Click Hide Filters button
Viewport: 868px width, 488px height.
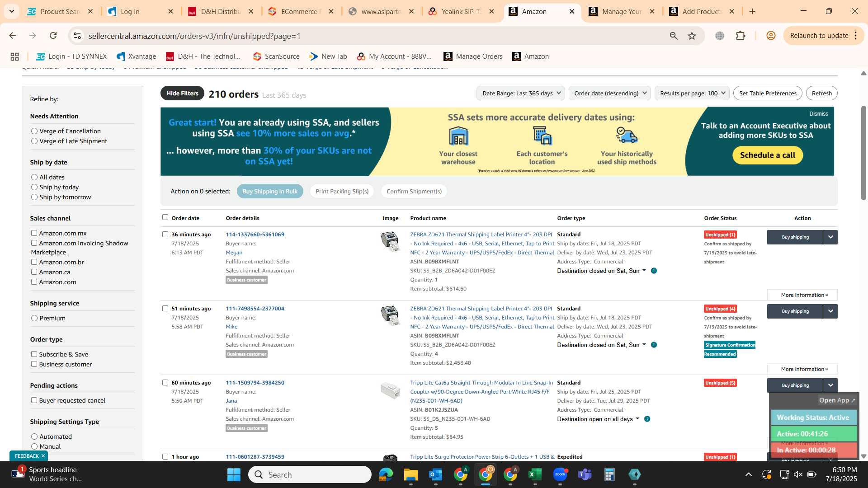pyautogui.click(x=182, y=93)
